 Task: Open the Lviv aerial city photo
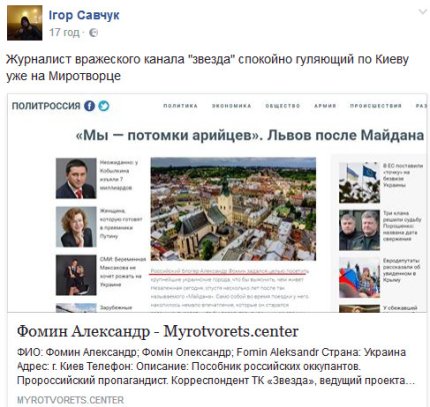(x=233, y=209)
